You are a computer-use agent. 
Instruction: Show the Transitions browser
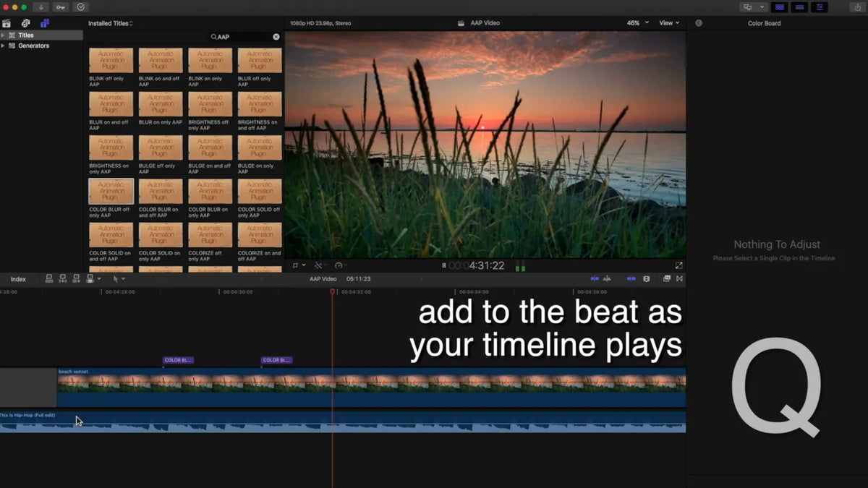coord(679,278)
